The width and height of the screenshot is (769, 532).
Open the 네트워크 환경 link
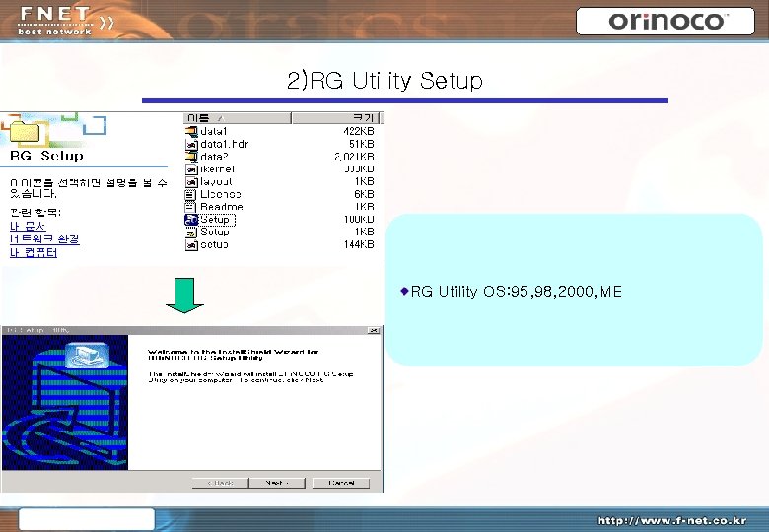[44, 239]
